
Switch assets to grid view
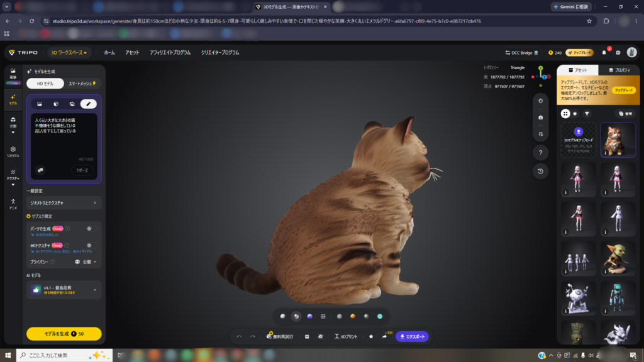(x=565, y=114)
